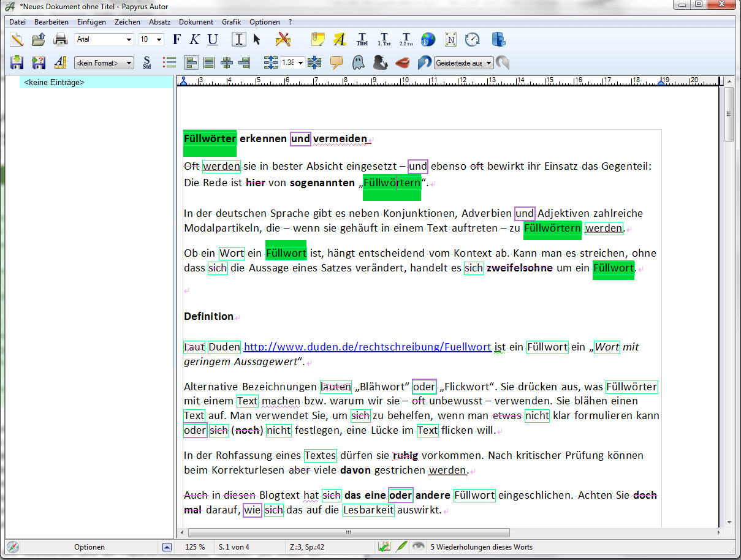This screenshot has width=741, height=560.
Task: Select the <keine Einträge> navigator entry
Action: (54, 82)
